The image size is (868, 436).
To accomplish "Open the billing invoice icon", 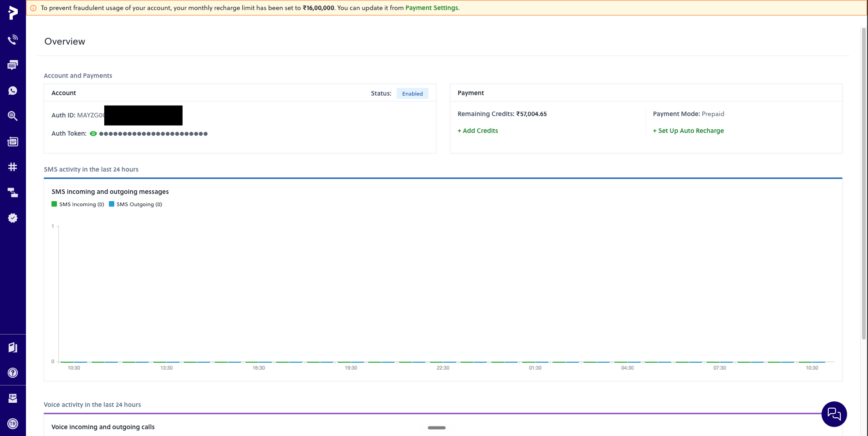I will 13,398.
